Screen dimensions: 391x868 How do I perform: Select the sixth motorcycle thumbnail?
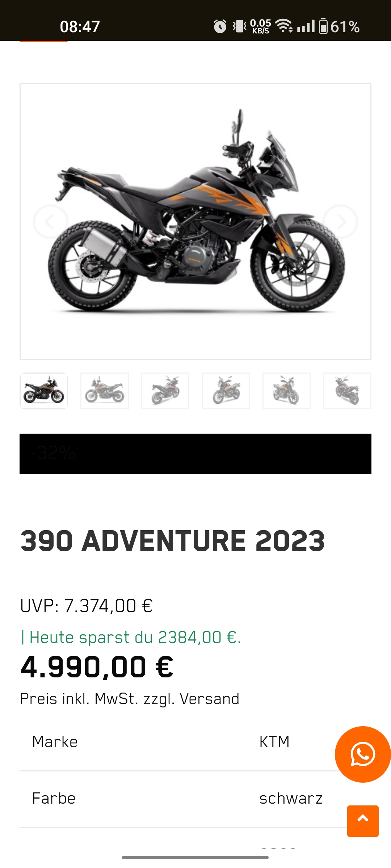[347, 391]
